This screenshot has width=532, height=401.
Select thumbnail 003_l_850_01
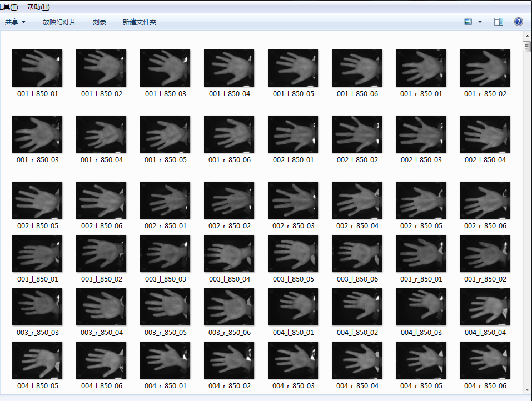[x=37, y=254]
